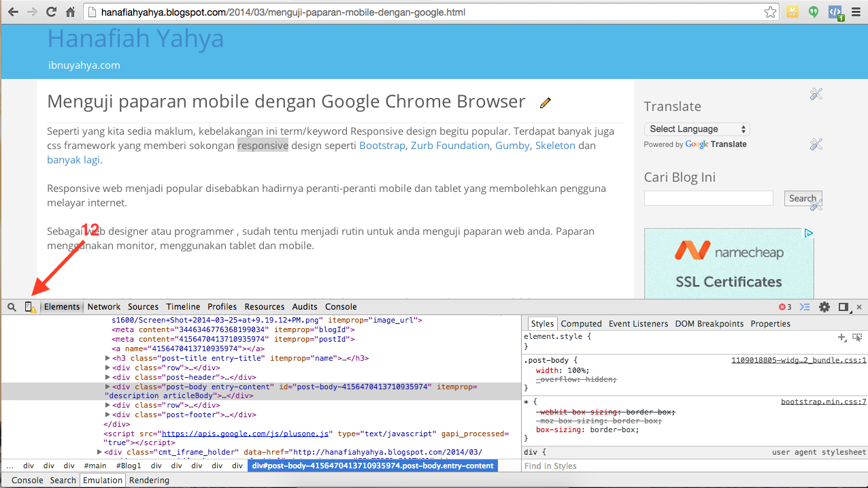Click the pencil edit-post icon beside the title

click(x=545, y=103)
